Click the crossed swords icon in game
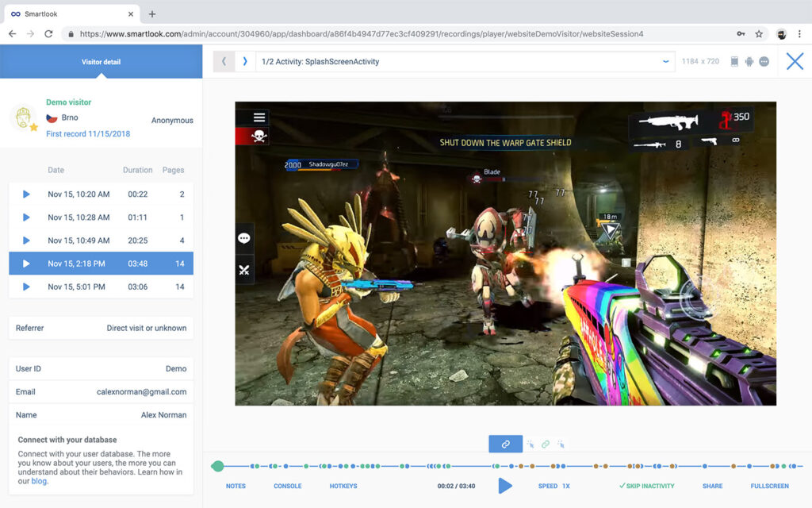Screen dimensions: 812x508 pos(244,270)
